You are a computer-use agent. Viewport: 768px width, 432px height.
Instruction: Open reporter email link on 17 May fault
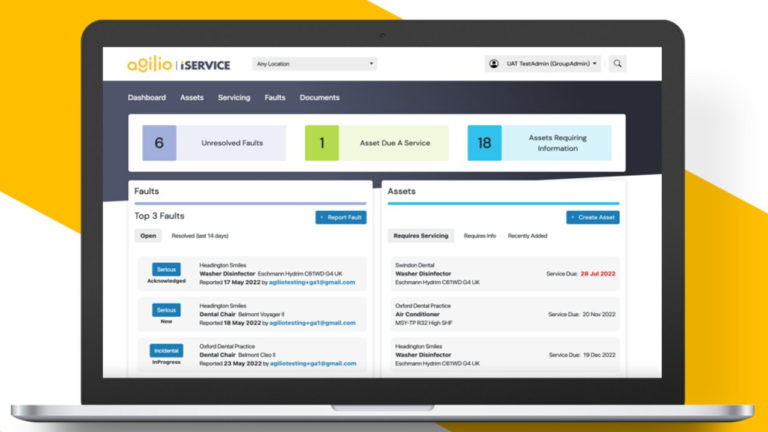click(312, 283)
